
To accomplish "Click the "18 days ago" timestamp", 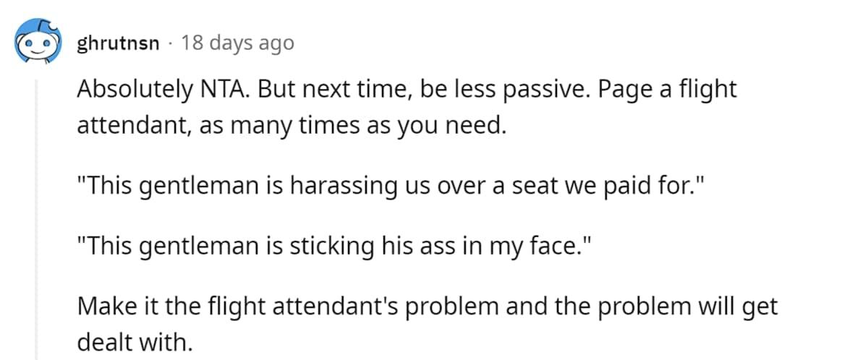I will [237, 43].
